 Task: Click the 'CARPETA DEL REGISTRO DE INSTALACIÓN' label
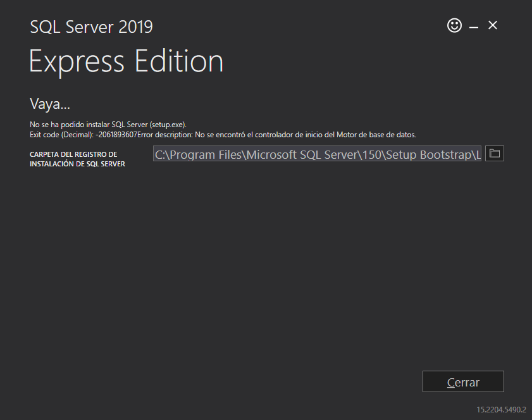[77, 159]
